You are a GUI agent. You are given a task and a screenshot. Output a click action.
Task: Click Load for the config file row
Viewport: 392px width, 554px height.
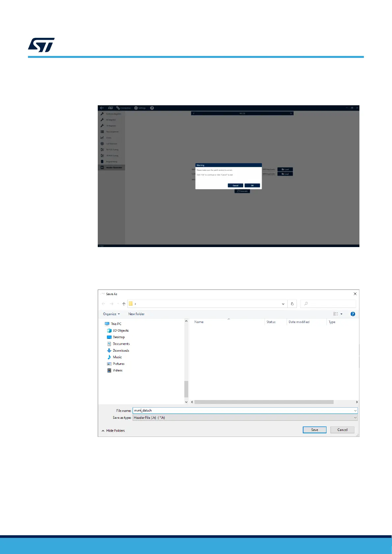(x=285, y=174)
